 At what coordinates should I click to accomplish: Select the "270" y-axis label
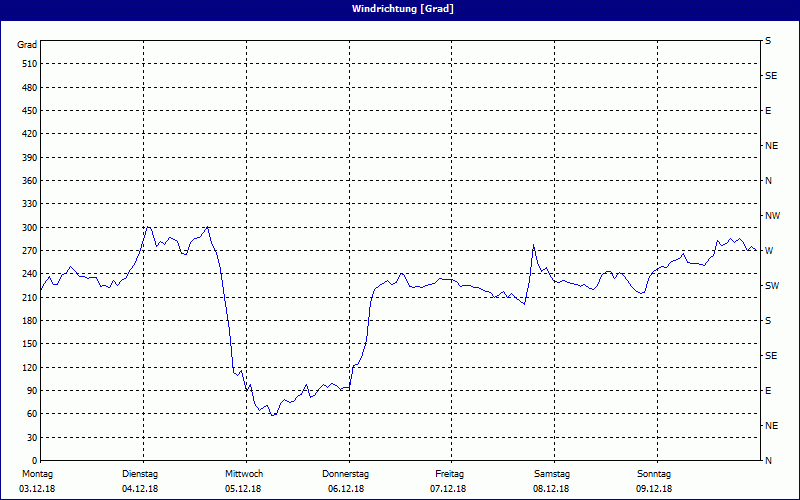pyautogui.click(x=30, y=251)
